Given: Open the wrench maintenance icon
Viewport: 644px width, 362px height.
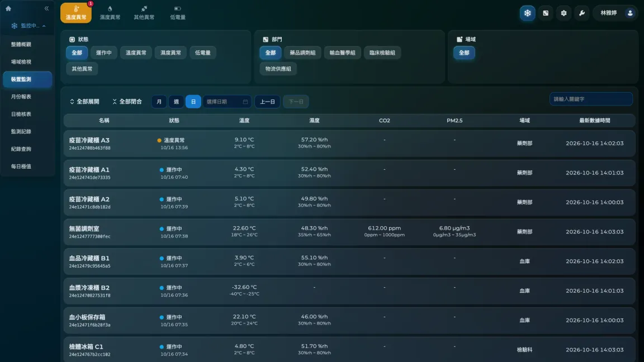Looking at the screenshot, I should (581, 13).
